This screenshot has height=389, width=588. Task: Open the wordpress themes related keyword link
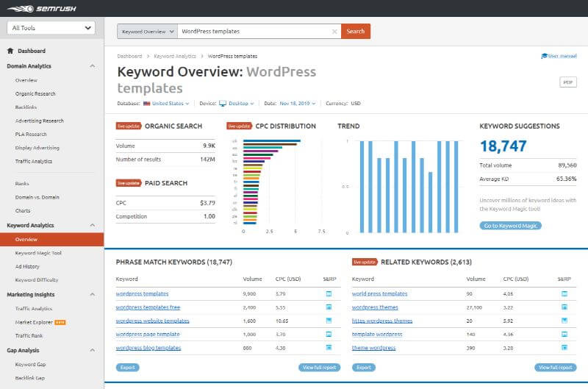(375, 307)
